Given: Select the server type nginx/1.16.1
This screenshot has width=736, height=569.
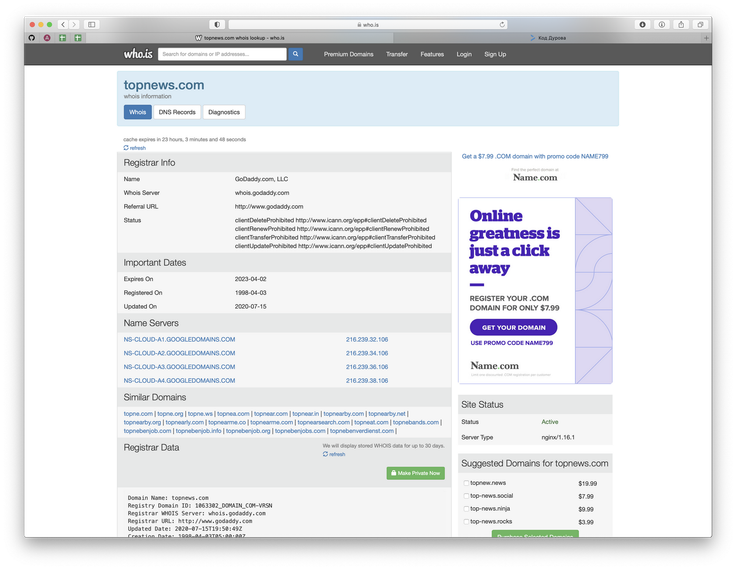Looking at the screenshot, I should 558,437.
